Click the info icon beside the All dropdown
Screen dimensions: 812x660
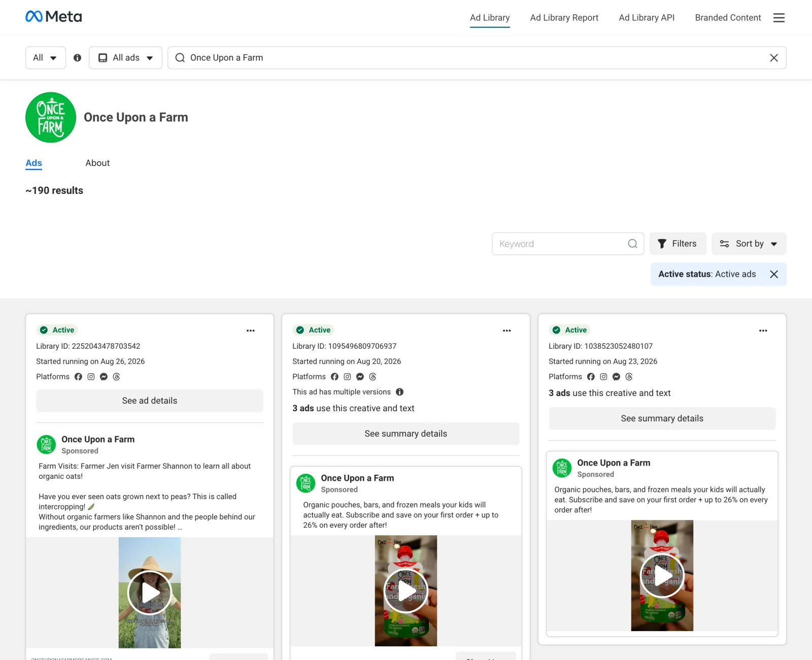point(77,58)
